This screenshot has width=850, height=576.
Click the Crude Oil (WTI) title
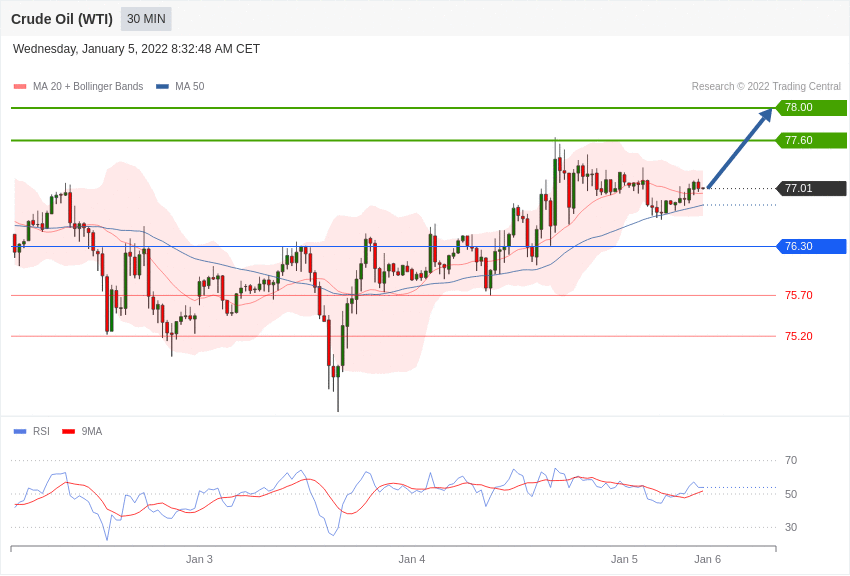coord(62,19)
